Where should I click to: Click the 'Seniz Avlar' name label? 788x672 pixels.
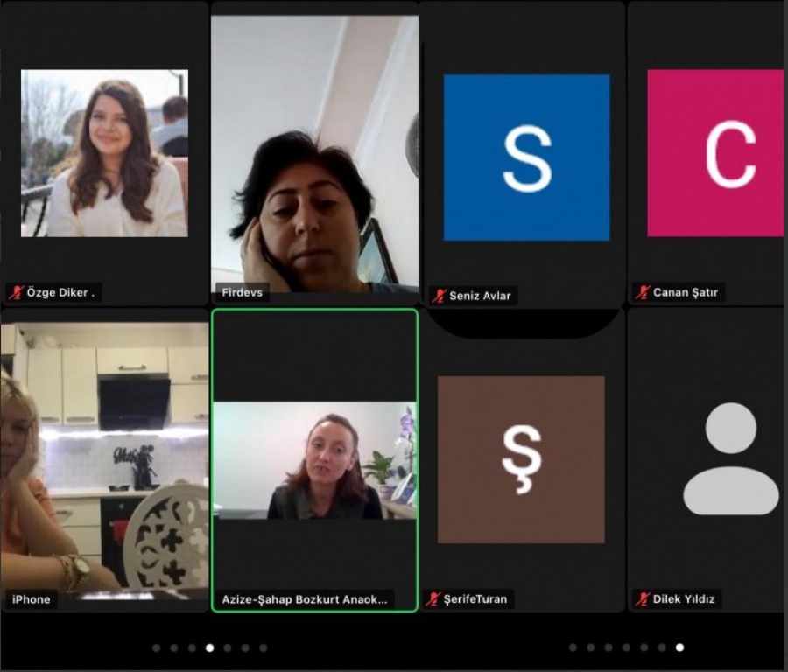(x=480, y=296)
